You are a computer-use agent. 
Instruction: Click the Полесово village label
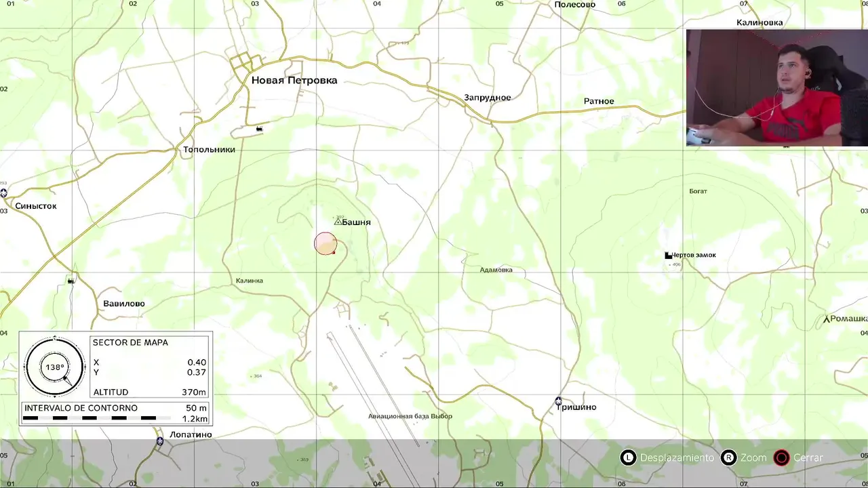coord(574,5)
